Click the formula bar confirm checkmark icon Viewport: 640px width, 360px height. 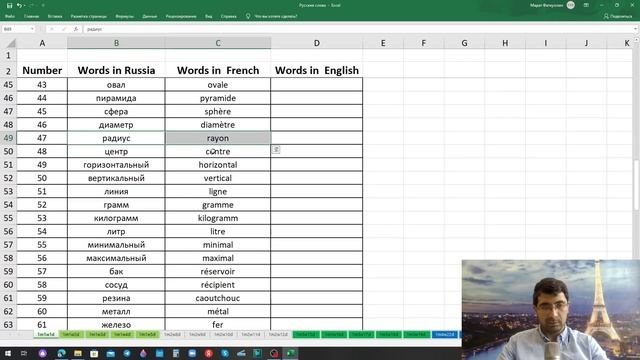[x=64, y=29]
